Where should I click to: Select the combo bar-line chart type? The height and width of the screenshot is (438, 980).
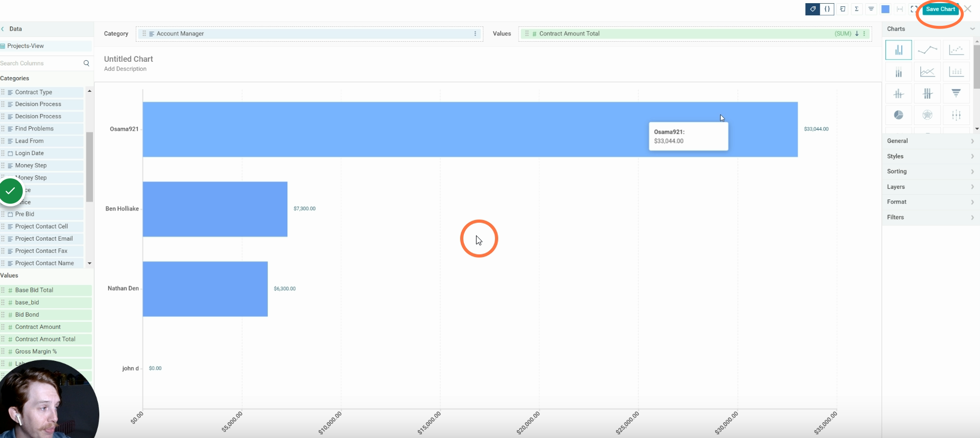click(898, 93)
